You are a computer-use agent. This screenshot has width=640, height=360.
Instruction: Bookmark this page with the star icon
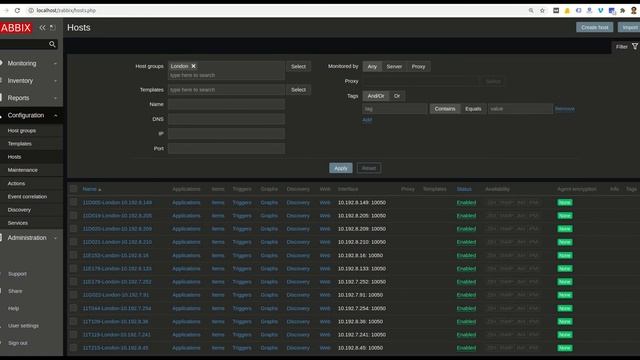(542, 11)
